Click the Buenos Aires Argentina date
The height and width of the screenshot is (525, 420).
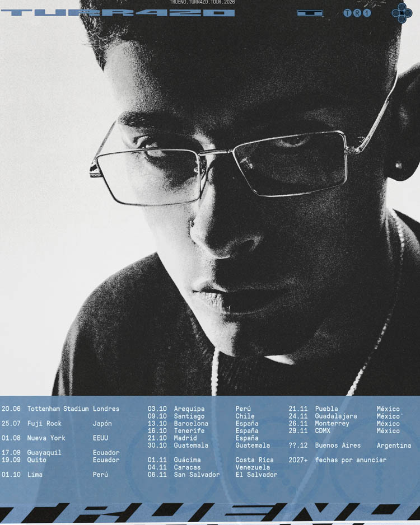tap(350, 446)
